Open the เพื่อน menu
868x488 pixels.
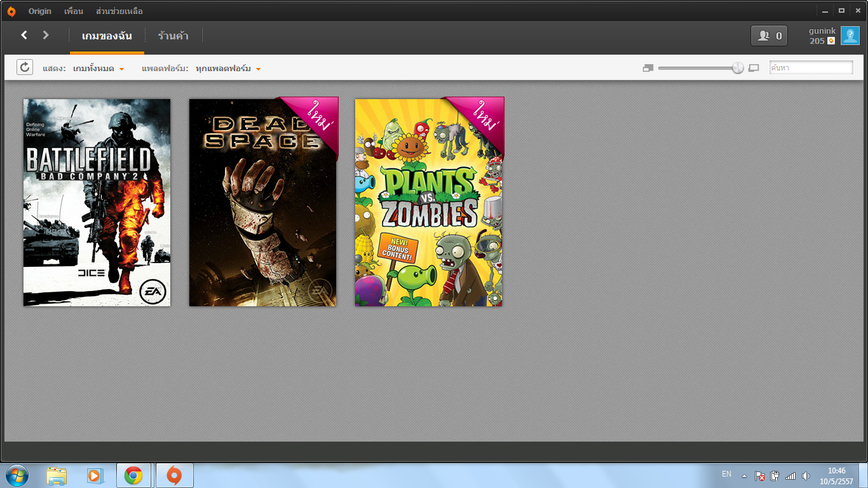[x=74, y=11]
